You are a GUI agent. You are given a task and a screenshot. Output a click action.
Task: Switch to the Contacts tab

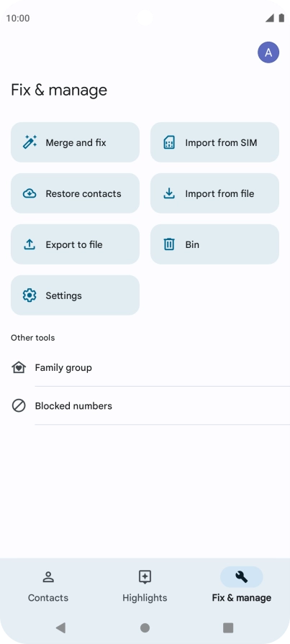(48, 586)
